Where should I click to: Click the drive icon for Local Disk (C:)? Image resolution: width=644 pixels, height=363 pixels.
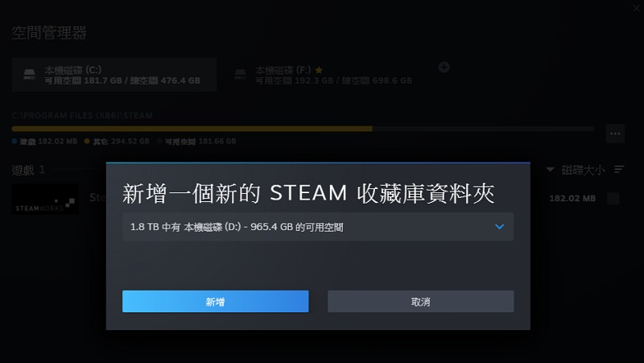click(30, 75)
